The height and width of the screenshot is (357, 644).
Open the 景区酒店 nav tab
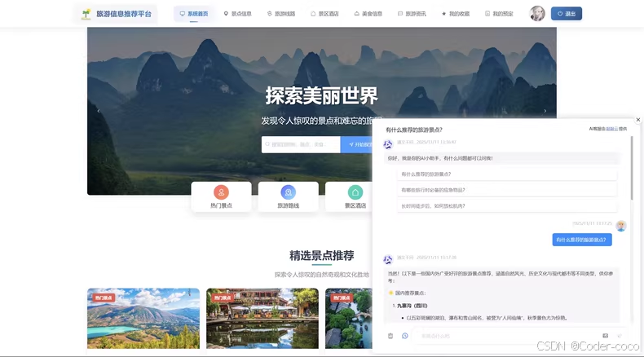[x=324, y=14]
